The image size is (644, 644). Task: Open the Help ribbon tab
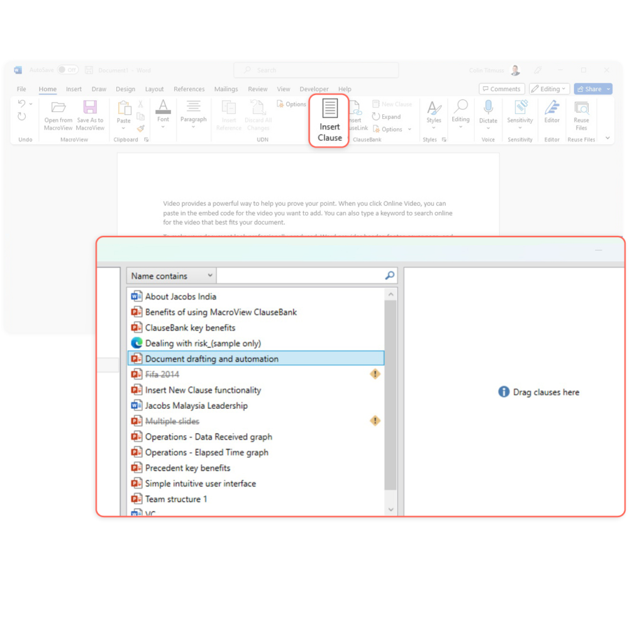[x=345, y=89]
